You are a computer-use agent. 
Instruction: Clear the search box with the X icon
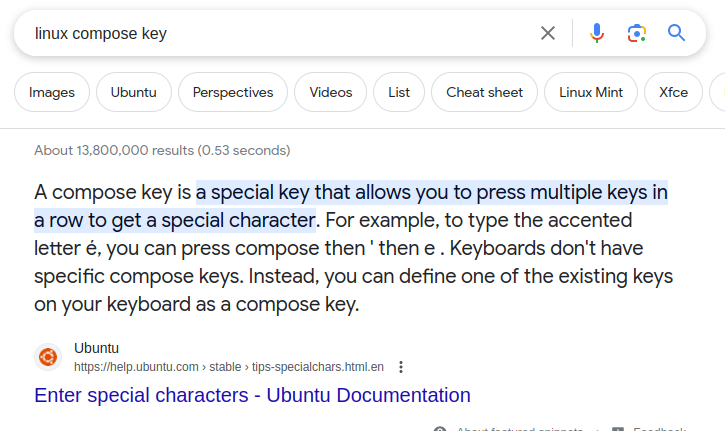tap(548, 33)
